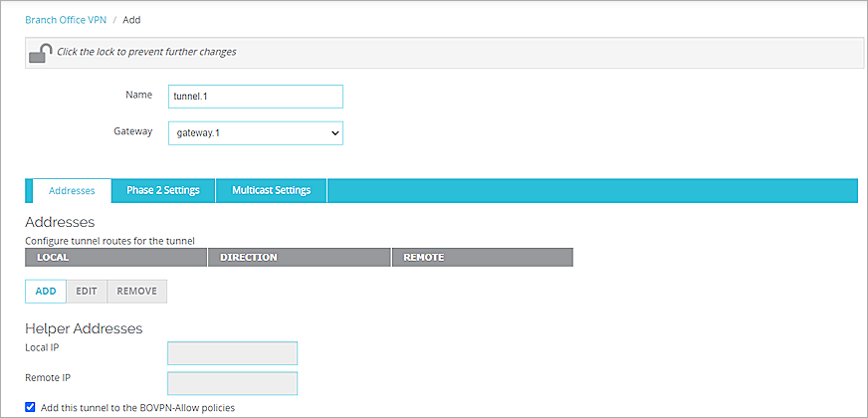Click the 'prevent further changes' lock message
The image size is (868, 418).
pos(146,52)
